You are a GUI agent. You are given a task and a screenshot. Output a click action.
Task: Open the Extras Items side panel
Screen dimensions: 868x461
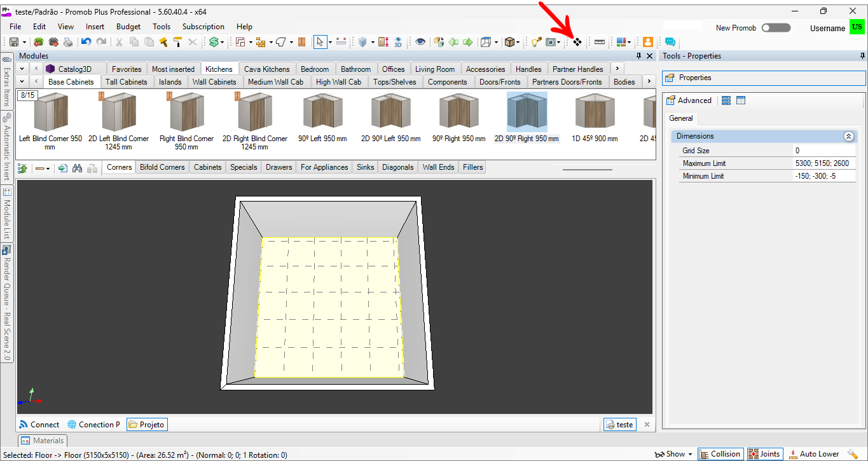coord(7,81)
